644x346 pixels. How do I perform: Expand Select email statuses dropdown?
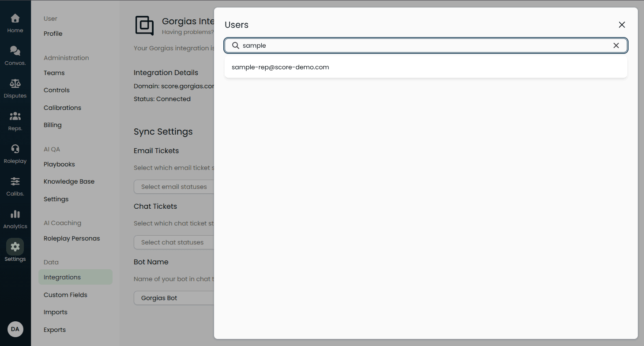[174, 187]
